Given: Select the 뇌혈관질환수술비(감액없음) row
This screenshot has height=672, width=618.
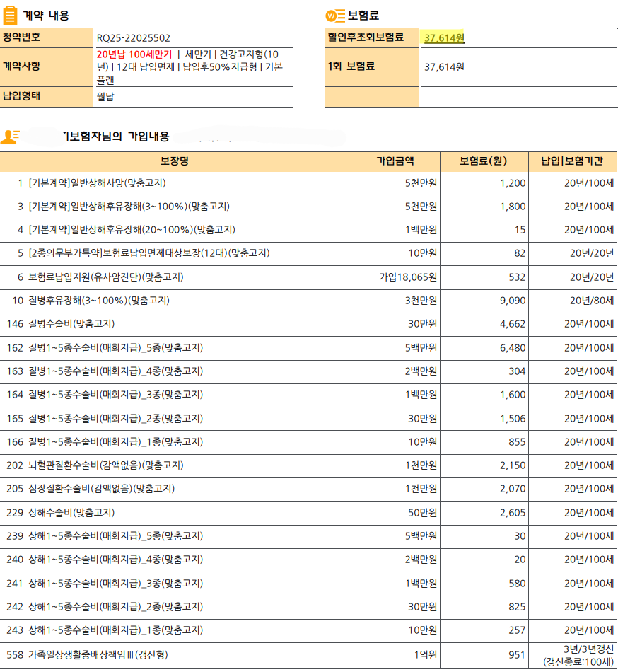Looking at the screenshot, I should 105,465.
